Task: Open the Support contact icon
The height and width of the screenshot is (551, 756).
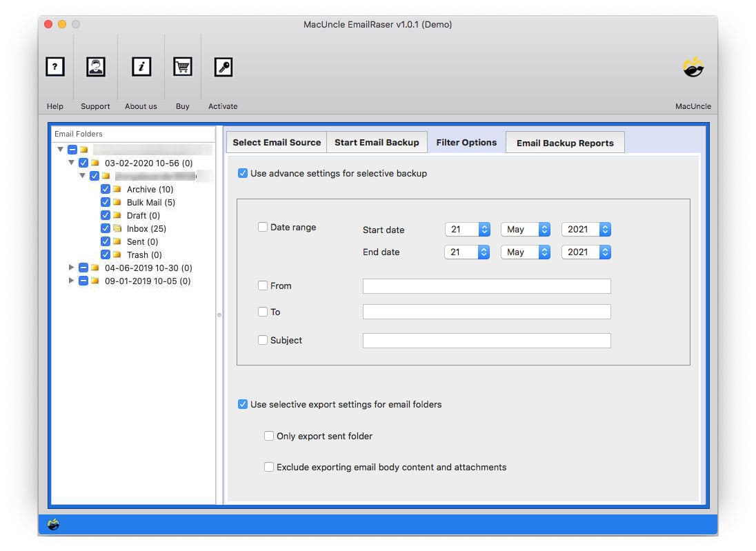Action: click(95, 66)
